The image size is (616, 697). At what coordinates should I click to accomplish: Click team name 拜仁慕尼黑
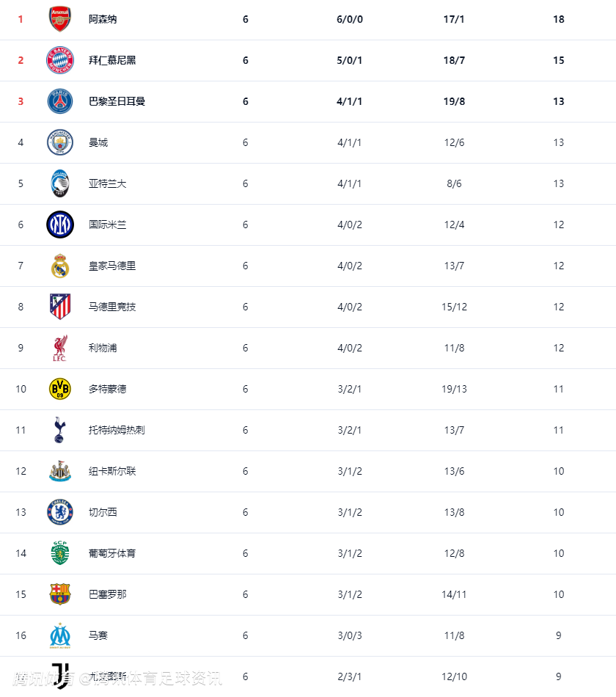tap(112, 60)
